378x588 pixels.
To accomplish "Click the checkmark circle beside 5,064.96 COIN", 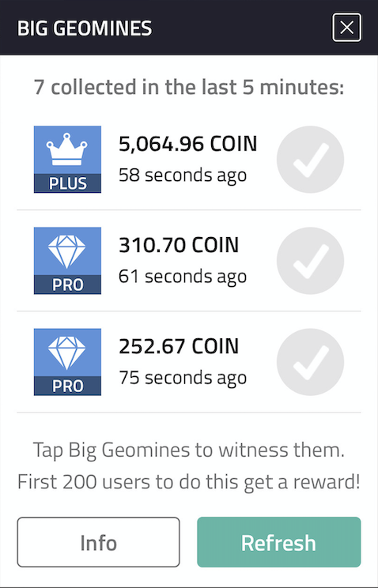I will point(311,160).
